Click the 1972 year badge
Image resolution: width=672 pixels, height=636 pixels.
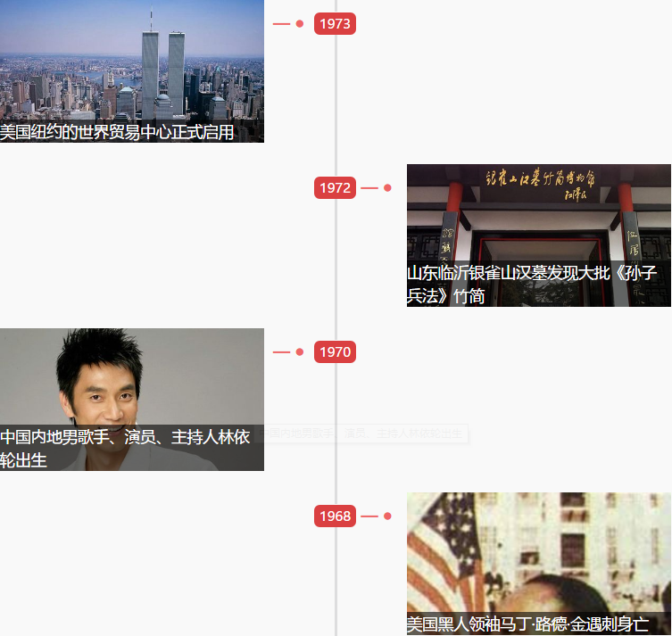(335, 187)
